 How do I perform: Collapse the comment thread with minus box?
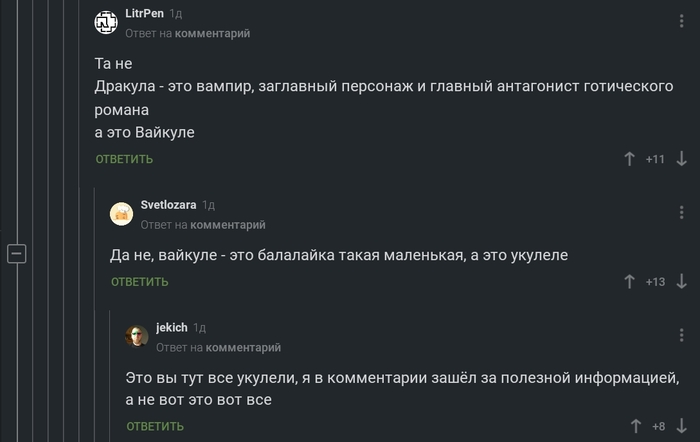click(x=16, y=252)
